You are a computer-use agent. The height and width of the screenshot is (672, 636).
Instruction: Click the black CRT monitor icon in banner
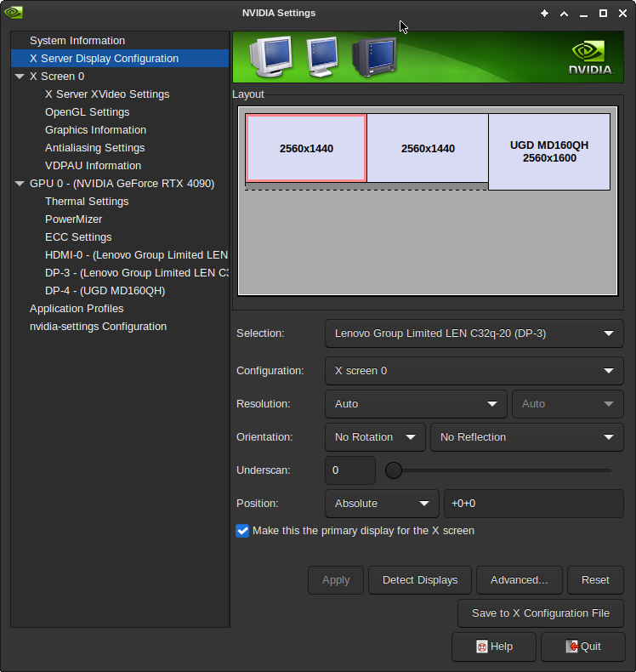pos(374,58)
